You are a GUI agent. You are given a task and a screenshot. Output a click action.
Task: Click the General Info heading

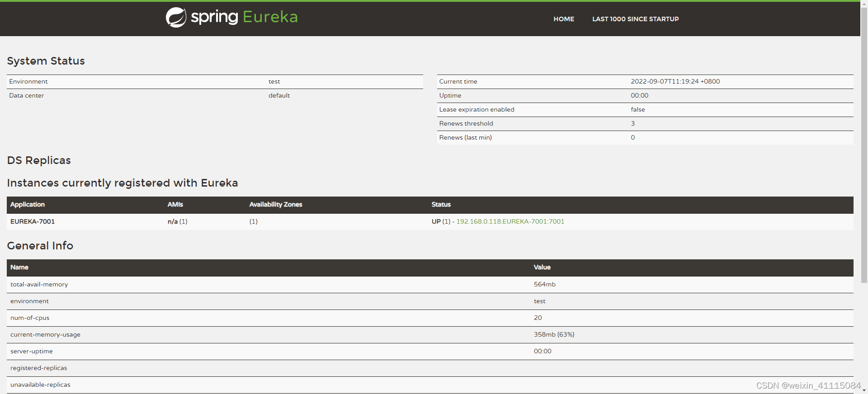coord(40,246)
